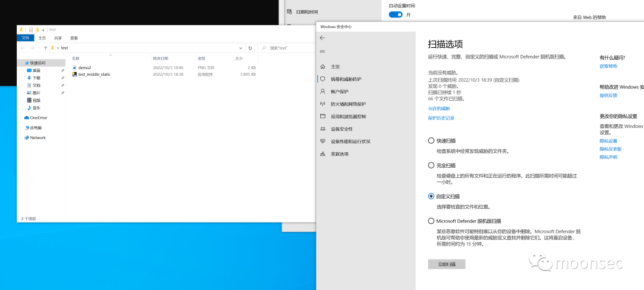Switch to the 查看 ribbon tab
This screenshot has height=290, width=644.
tap(74, 38)
